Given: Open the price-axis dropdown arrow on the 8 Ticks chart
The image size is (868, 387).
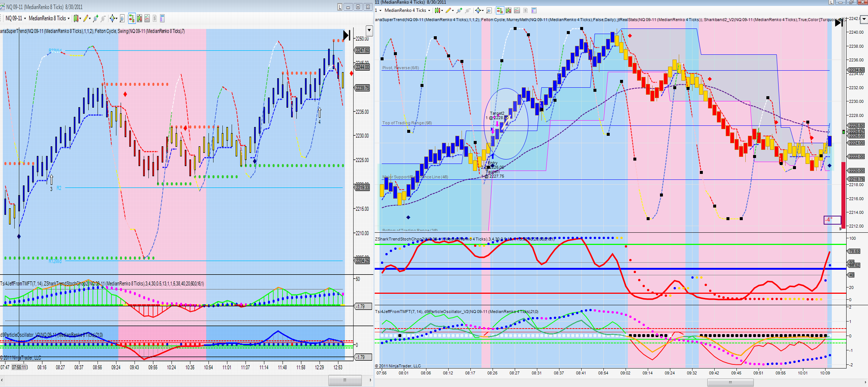Looking at the screenshot, I should click(369, 31).
